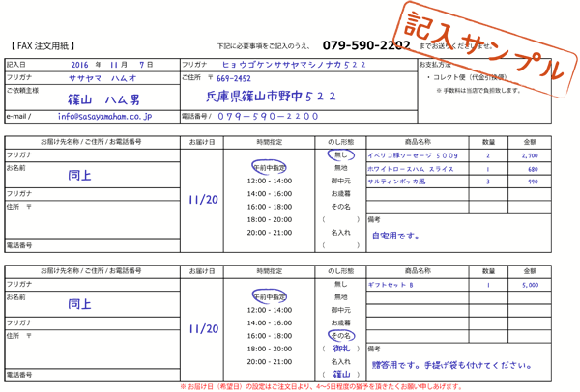
Task: Select the amount 2,700
Action: 530,155
